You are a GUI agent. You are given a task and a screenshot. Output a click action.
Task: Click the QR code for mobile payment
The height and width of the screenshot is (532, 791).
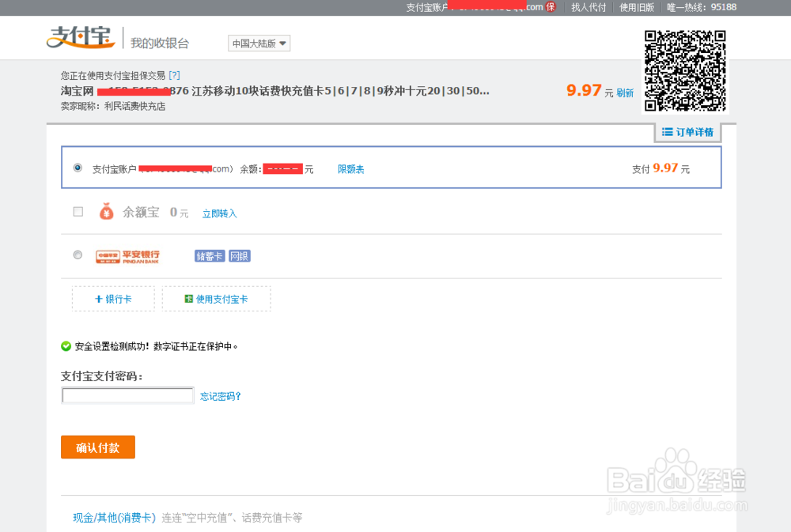pos(685,71)
